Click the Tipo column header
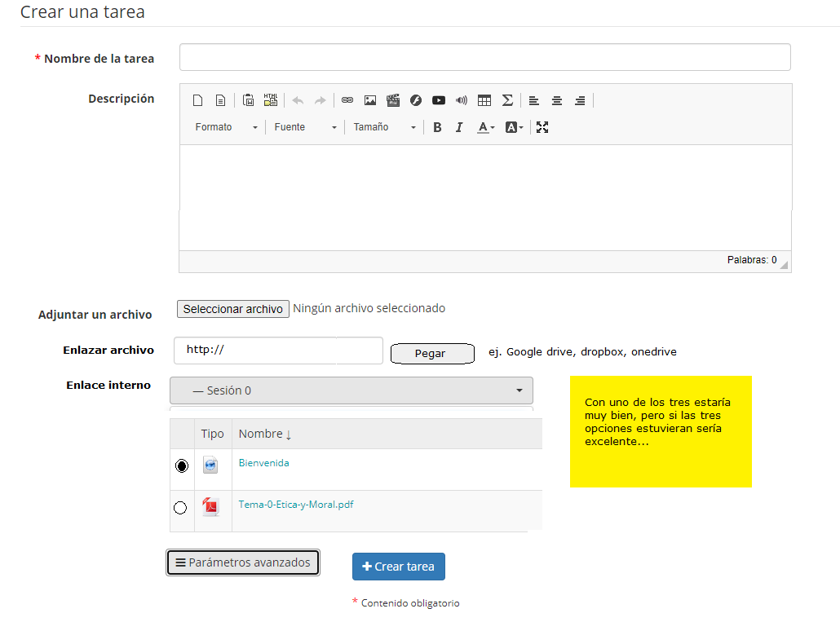 [x=212, y=434]
